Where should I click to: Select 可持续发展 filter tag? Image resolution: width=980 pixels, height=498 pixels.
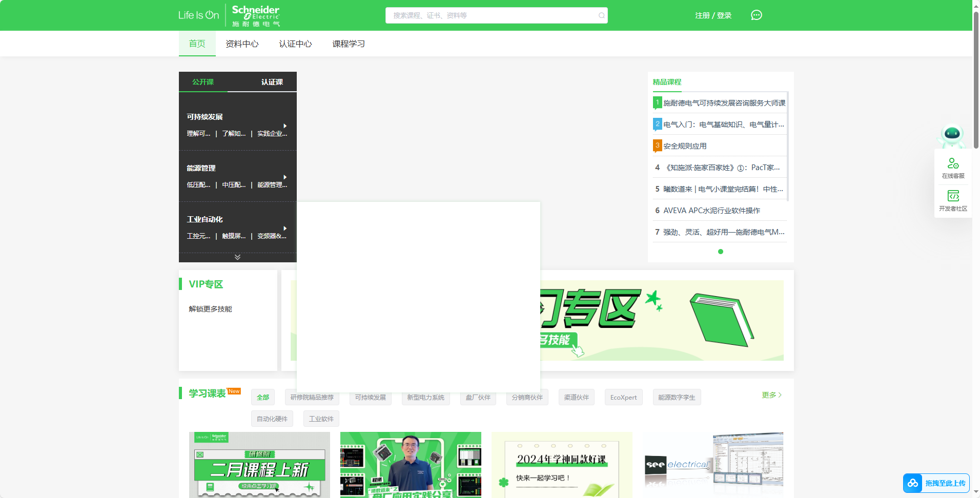pos(371,397)
